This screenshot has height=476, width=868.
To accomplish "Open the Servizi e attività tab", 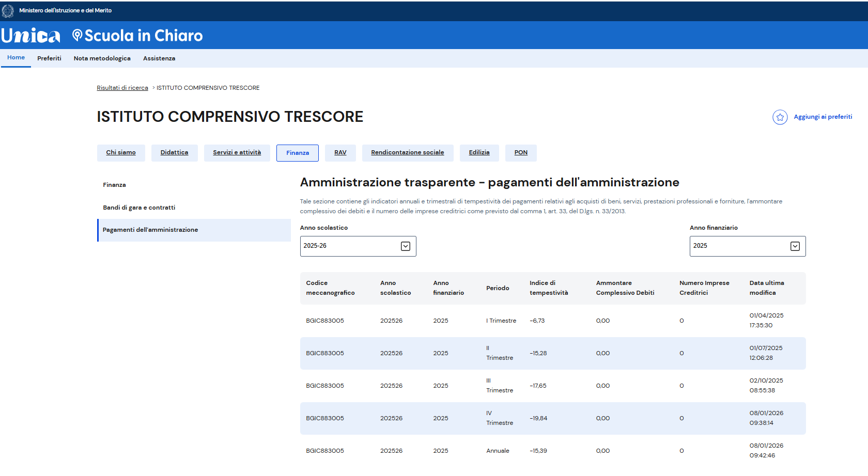I will tap(237, 153).
